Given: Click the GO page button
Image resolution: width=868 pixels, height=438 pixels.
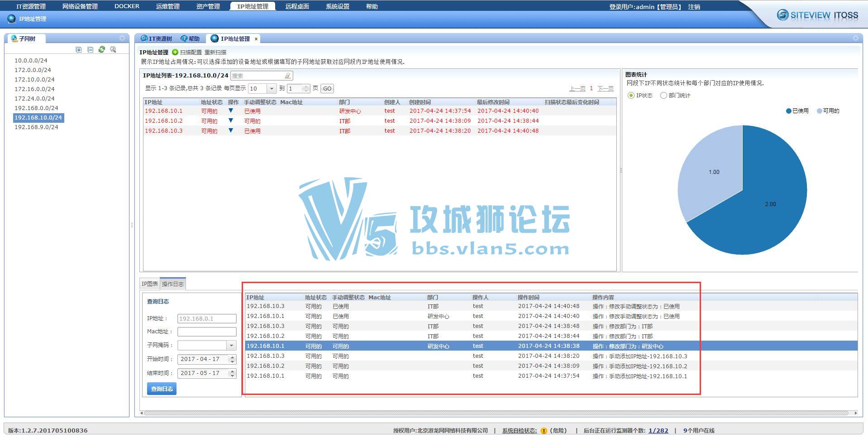Looking at the screenshot, I should (327, 89).
